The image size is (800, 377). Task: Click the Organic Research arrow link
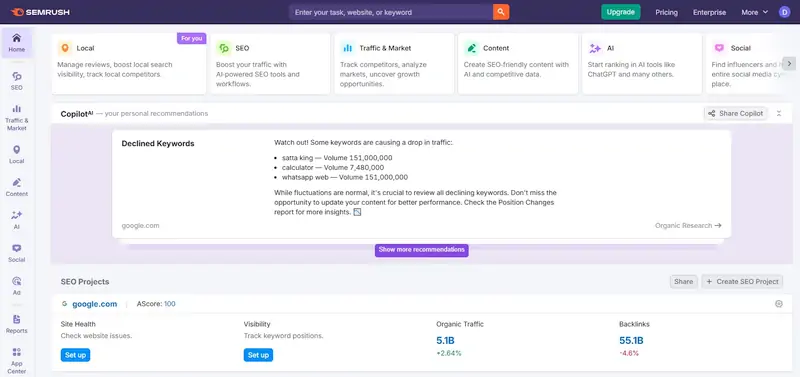688,225
